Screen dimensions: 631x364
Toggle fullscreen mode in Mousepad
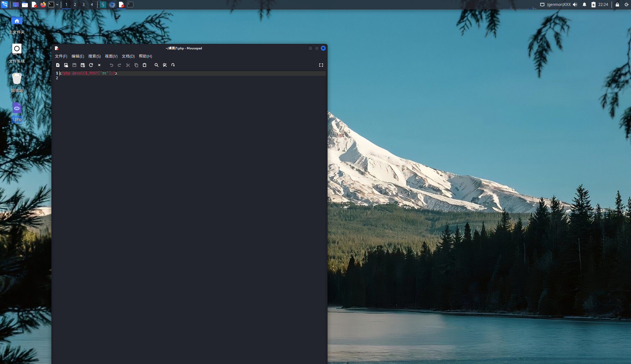coord(321,65)
